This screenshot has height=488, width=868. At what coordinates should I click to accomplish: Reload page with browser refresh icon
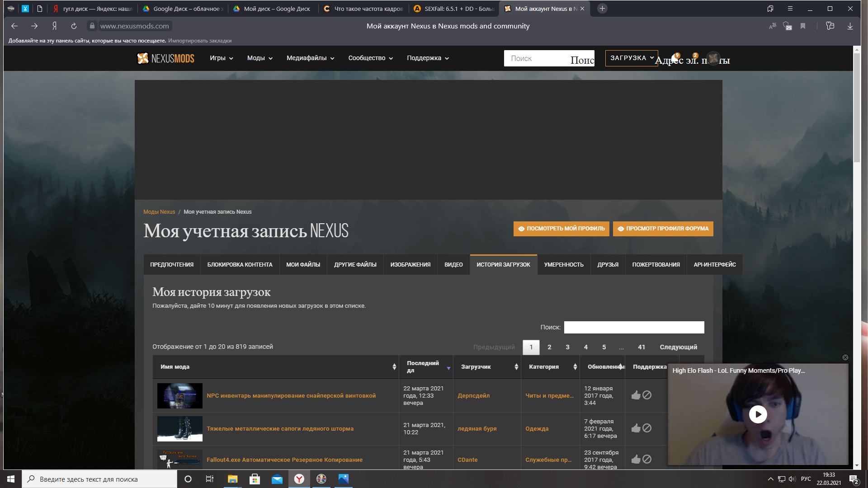click(74, 26)
